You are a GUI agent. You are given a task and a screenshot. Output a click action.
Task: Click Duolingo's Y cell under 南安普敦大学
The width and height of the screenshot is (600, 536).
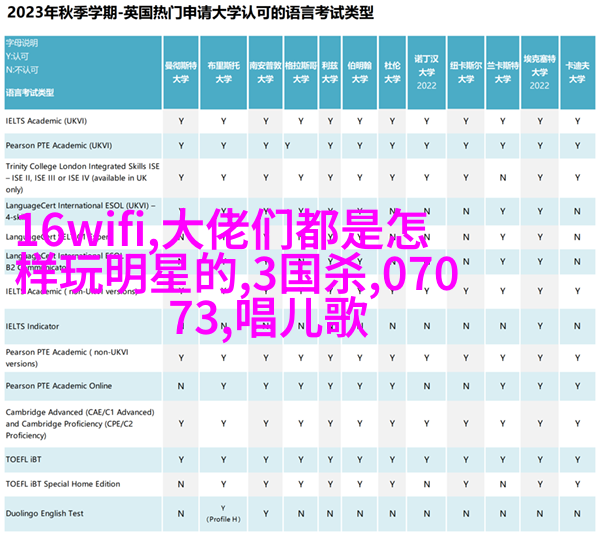[x=266, y=513]
